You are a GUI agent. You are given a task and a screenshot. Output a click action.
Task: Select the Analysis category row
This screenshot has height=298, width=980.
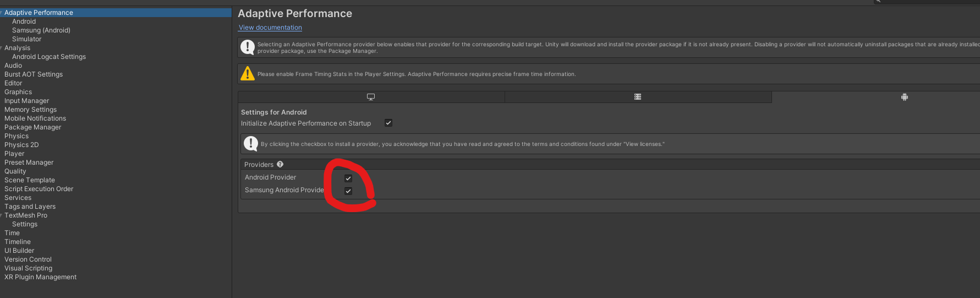click(116, 48)
